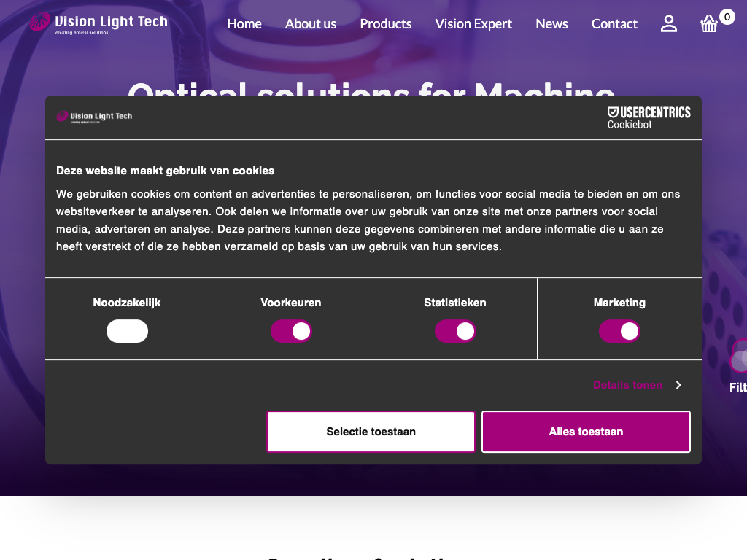Turn off the Statistieken cookies toggle
The height and width of the screenshot is (560, 747).
tap(455, 331)
